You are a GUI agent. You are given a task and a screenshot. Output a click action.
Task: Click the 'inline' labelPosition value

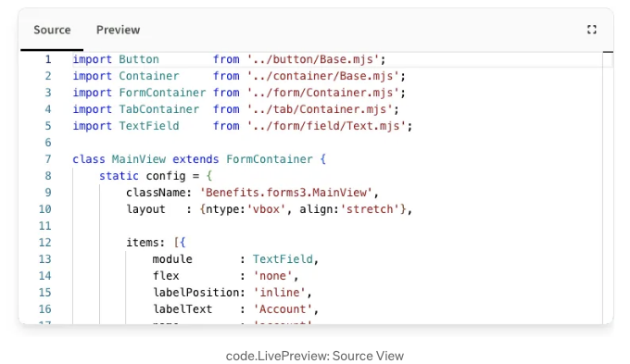[280, 293]
